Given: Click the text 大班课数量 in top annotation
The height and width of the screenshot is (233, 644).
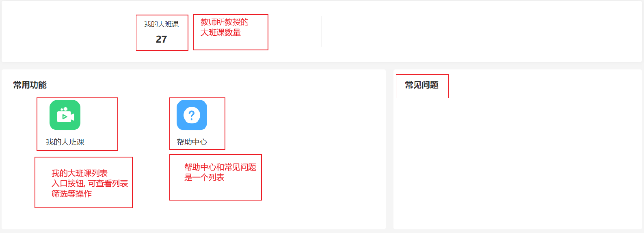Looking at the screenshot, I should [220, 32].
